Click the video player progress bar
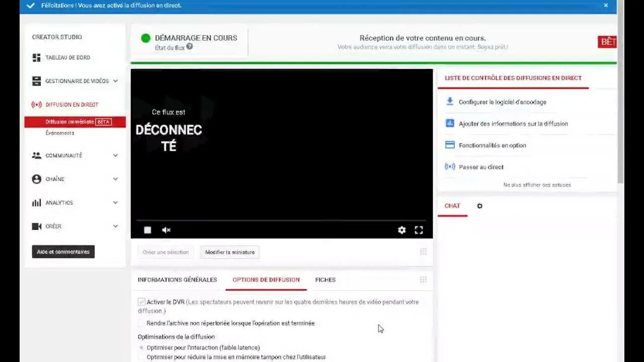Viewport: 644px width, 362px height. pyautogui.click(x=282, y=220)
